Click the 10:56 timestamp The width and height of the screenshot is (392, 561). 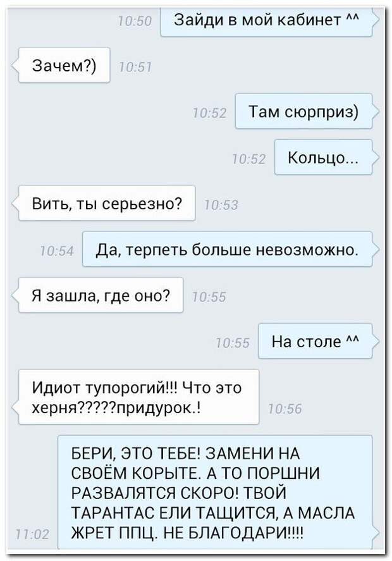285,409
